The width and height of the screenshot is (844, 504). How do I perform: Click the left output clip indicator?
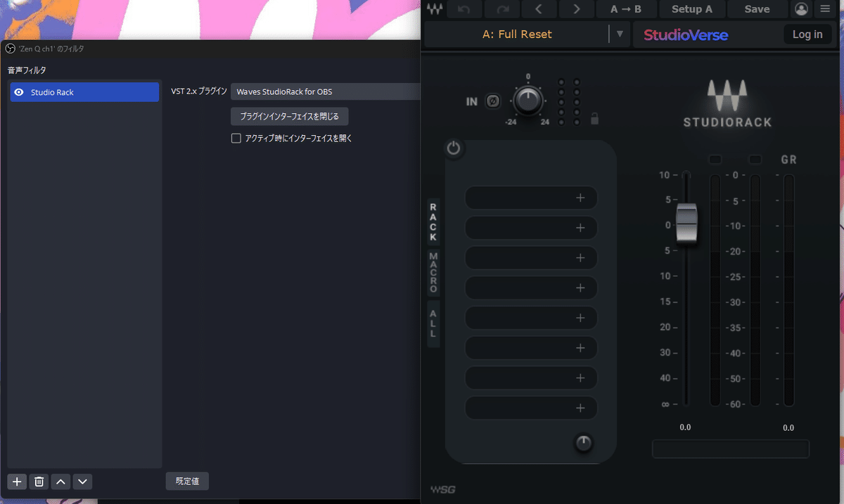tap(715, 160)
